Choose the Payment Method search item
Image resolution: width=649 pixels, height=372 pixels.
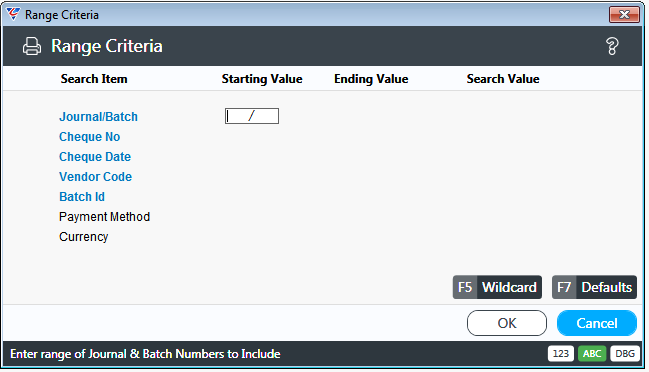pyautogui.click(x=104, y=217)
